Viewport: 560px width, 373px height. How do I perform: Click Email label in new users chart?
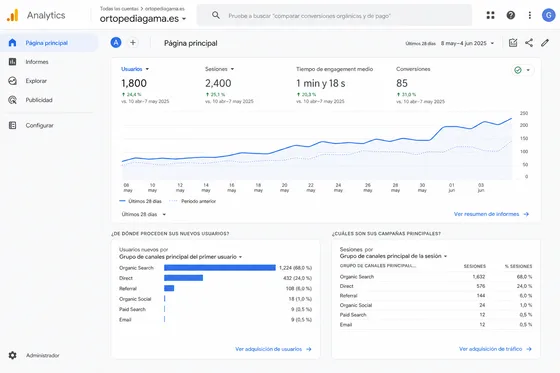[x=125, y=320]
